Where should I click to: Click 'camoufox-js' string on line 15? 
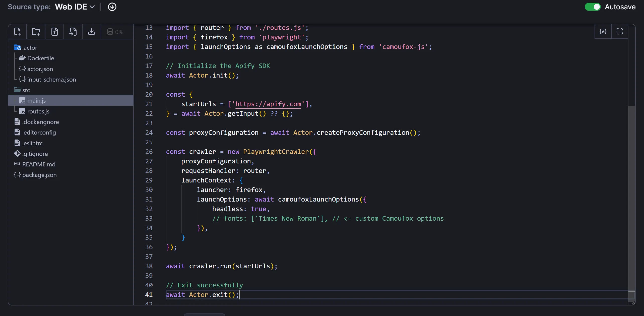click(404, 47)
